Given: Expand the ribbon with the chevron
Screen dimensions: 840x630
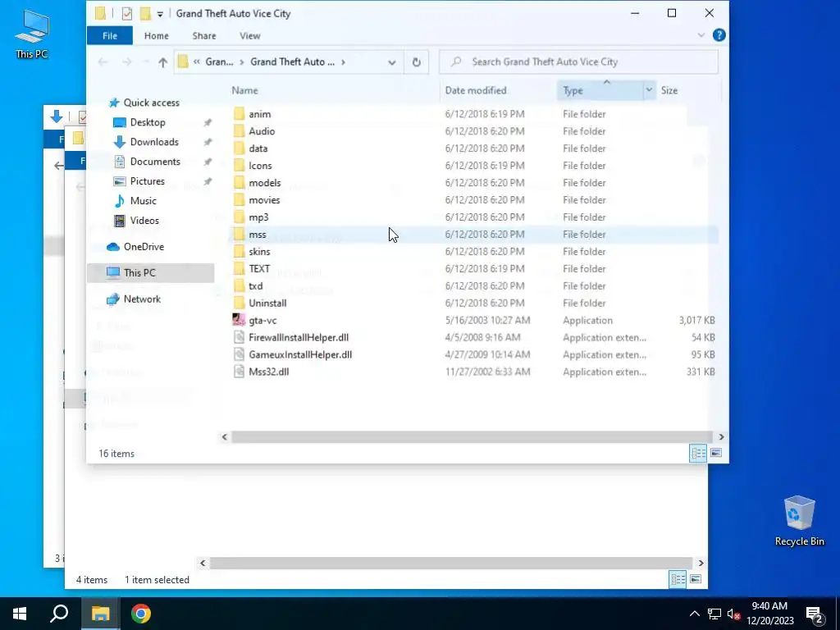Looking at the screenshot, I should [701, 35].
